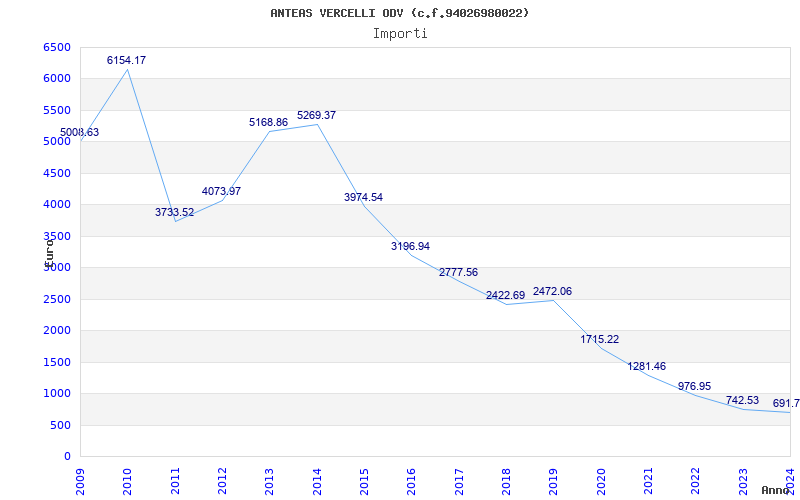
Task: Click y-axis value 4000
Action: [57, 205]
